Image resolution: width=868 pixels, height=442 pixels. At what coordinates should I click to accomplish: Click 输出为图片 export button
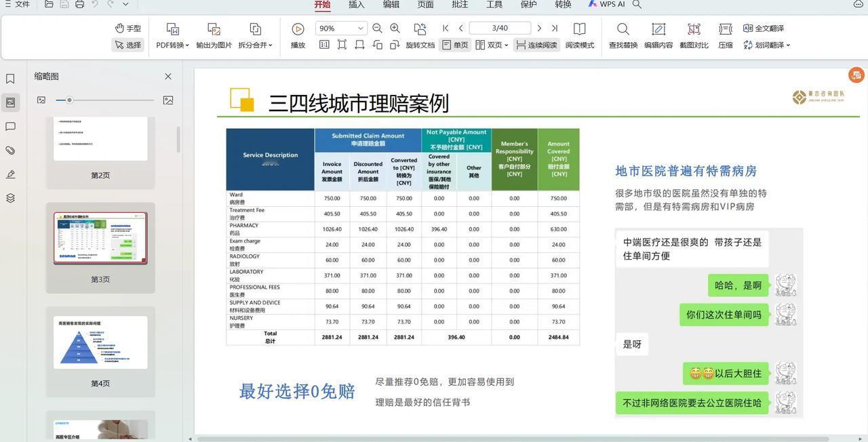tap(214, 37)
